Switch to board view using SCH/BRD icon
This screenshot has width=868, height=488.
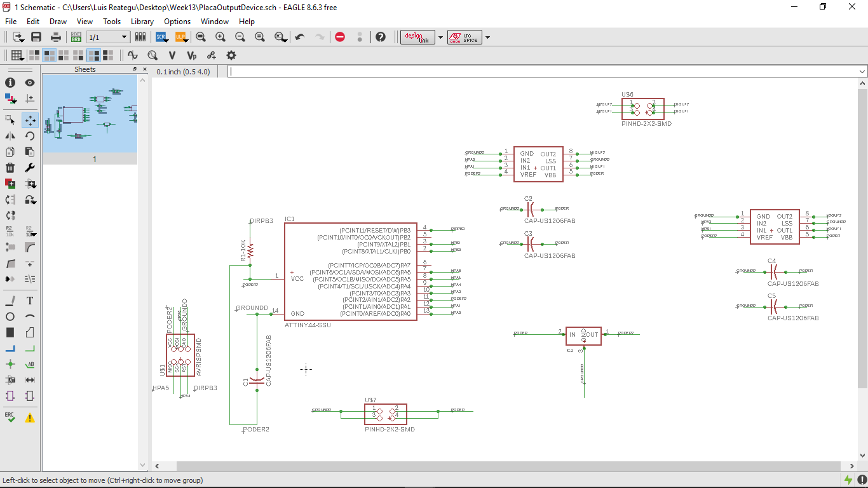76,37
